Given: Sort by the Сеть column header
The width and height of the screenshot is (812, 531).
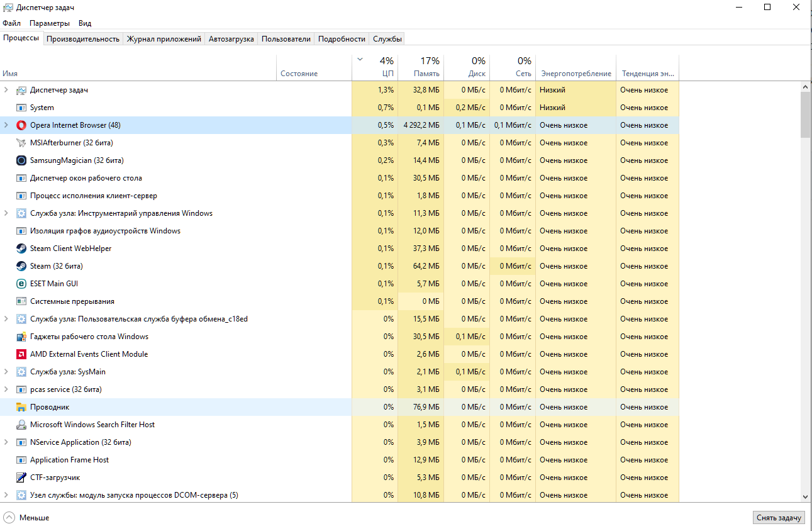Looking at the screenshot, I should pyautogui.click(x=513, y=68).
